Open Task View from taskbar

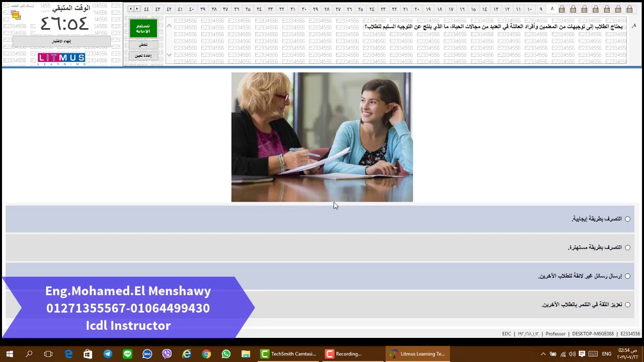(48, 354)
